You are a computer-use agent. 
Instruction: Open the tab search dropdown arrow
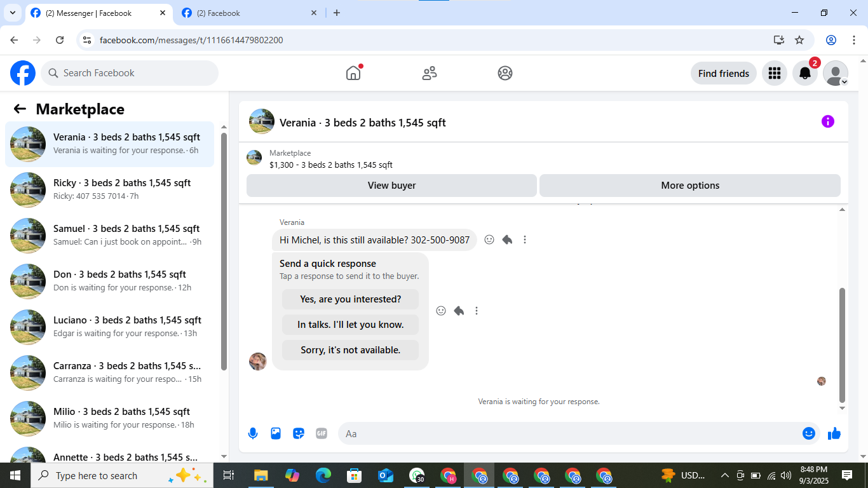[x=12, y=13]
